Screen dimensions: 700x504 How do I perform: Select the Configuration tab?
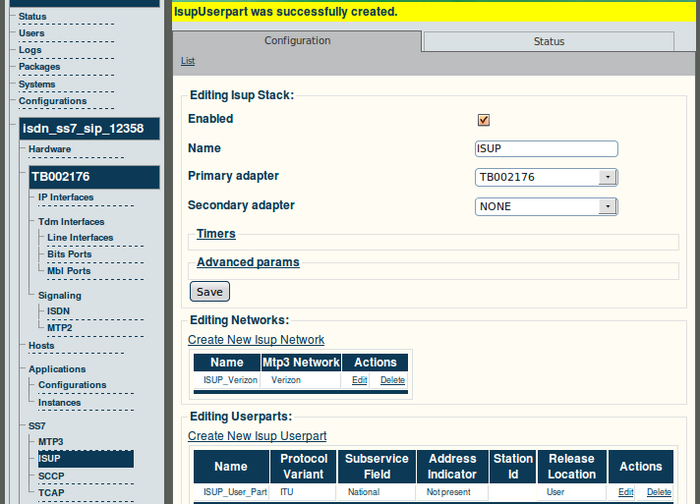(x=297, y=41)
